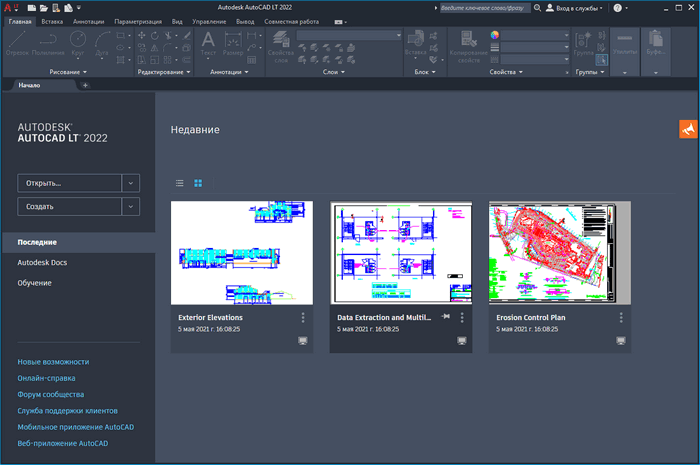Image resolution: width=700 pixels, height=465 pixels.
Task: Click the color wheel in Свойства panel
Action: pos(494,33)
